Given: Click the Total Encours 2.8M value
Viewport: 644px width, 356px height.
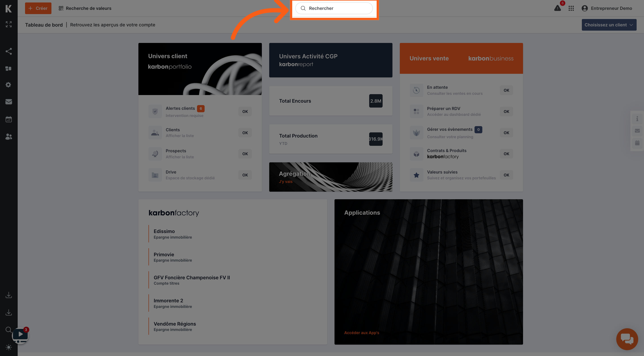Looking at the screenshot, I should coord(375,101).
